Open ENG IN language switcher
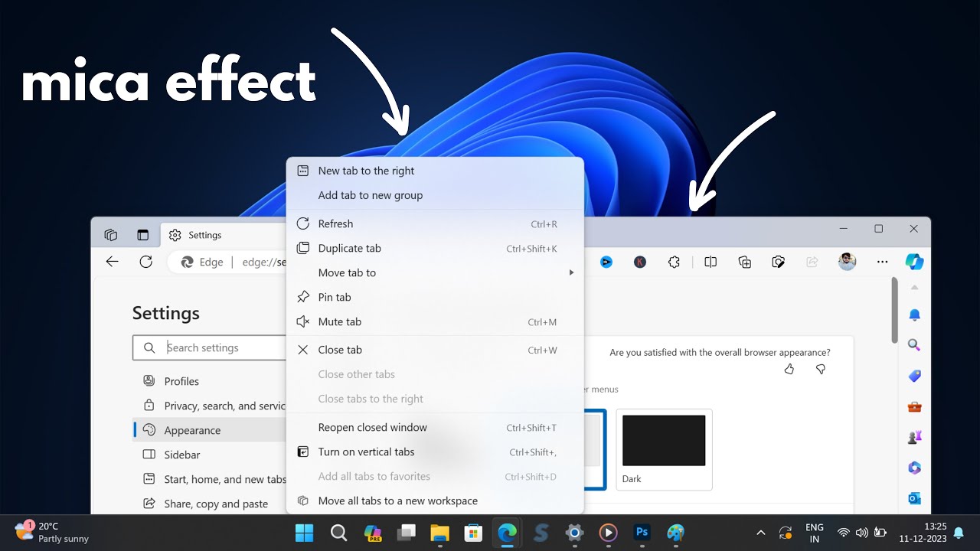 [815, 533]
